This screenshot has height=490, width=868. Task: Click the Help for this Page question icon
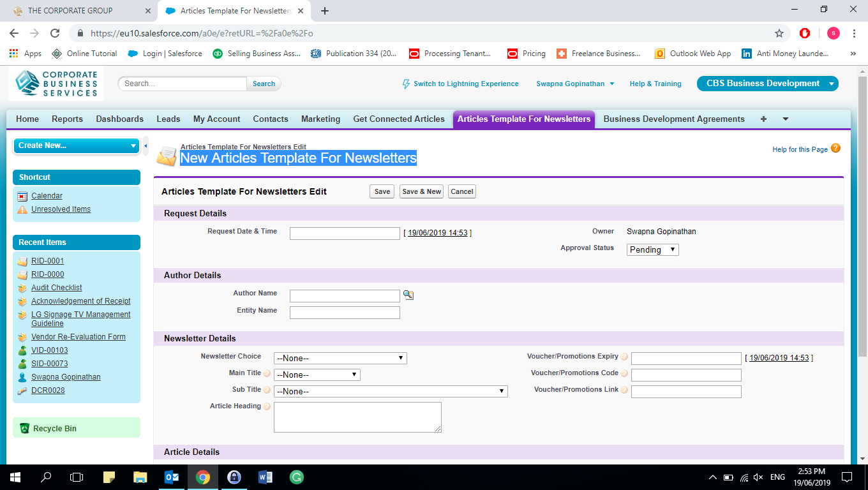click(x=835, y=149)
